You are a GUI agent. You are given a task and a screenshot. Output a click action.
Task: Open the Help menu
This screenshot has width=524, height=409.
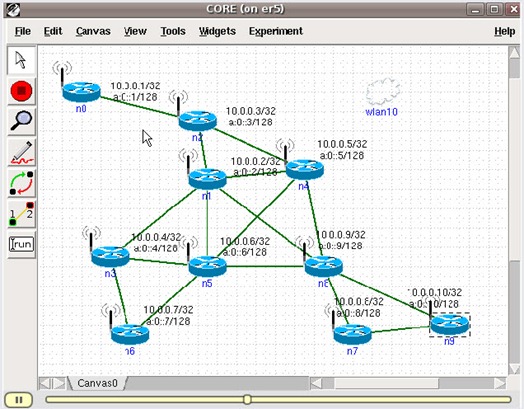505,31
